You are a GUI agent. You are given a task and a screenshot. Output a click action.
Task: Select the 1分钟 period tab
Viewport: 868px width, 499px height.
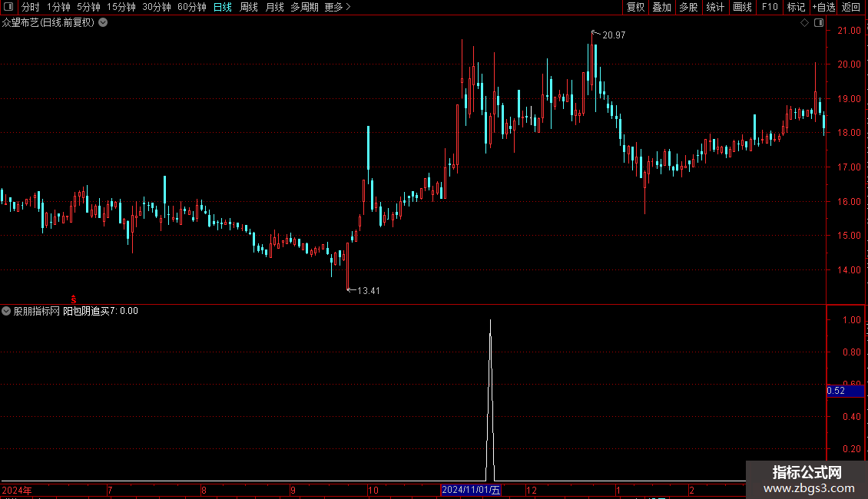pyautogui.click(x=58, y=7)
